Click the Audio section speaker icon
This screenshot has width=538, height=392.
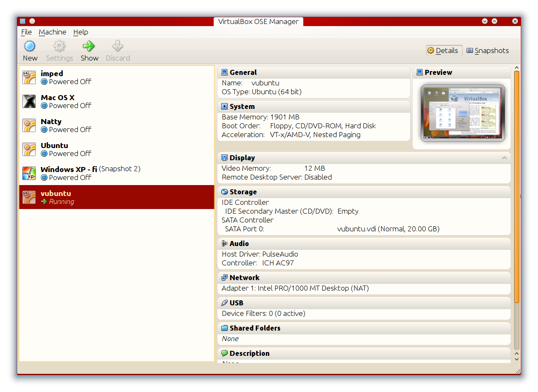pyautogui.click(x=225, y=244)
